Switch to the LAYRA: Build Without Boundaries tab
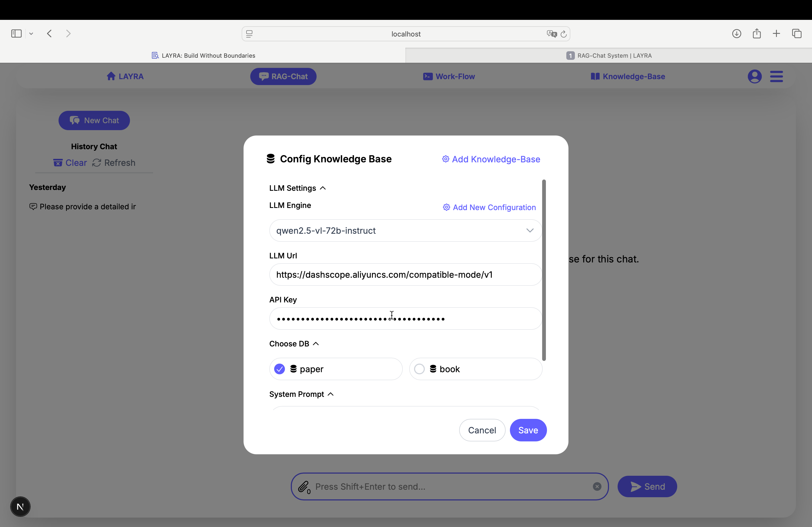This screenshot has width=812, height=527. click(203, 55)
